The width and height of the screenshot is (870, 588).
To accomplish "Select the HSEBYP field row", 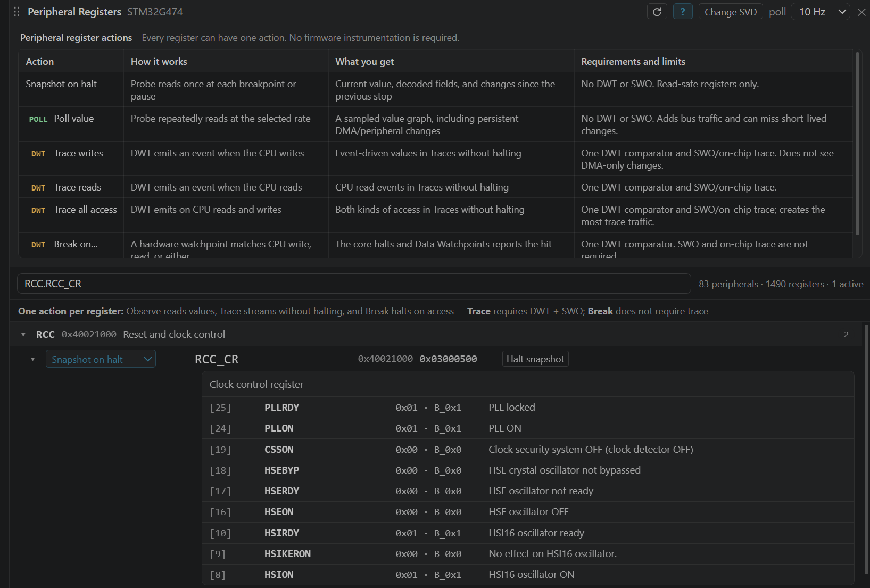I will (528, 470).
